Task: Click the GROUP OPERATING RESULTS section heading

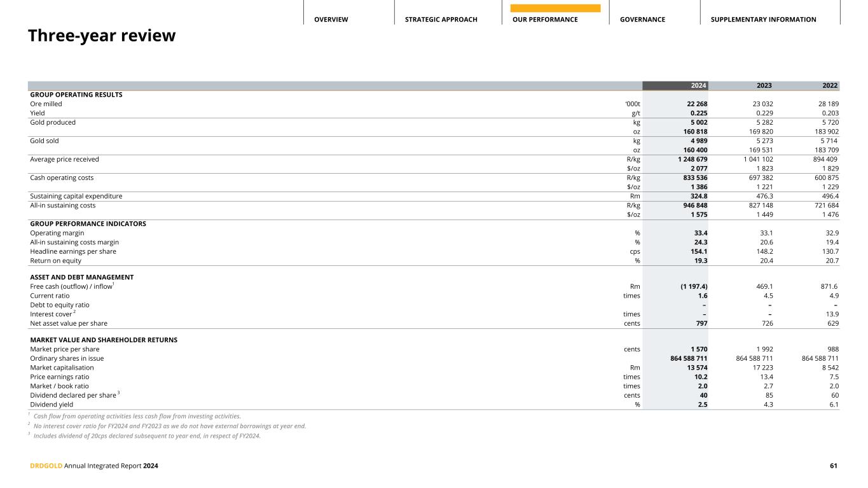Action: (76, 95)
